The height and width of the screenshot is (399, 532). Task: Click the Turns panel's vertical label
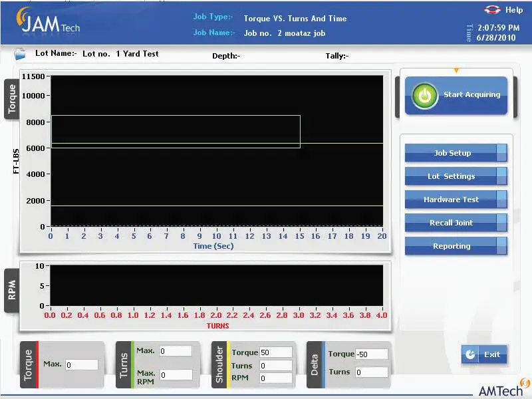(124, 364)
